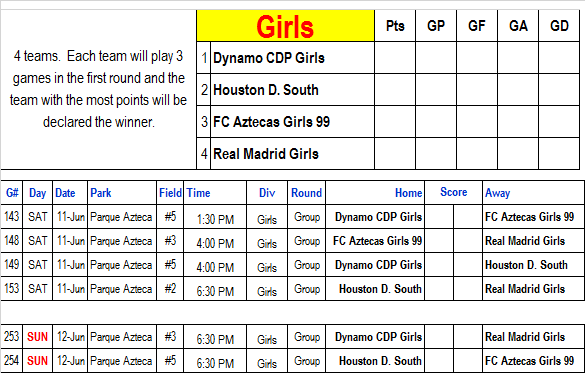Click the G# column header
This screenshot has height=373, width=585.
click(12, 193)
